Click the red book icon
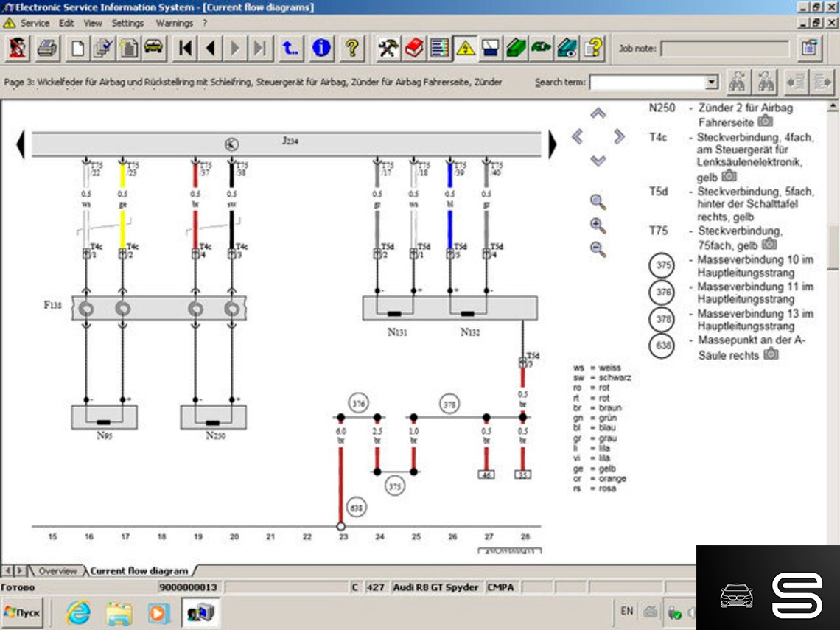 pyautogui.click(x=414, y=49)
